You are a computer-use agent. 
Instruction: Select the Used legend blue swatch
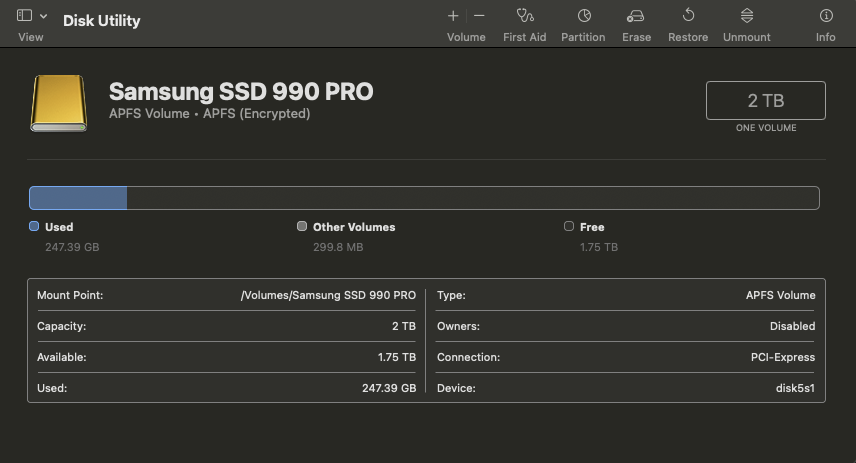tap(34, 226)
